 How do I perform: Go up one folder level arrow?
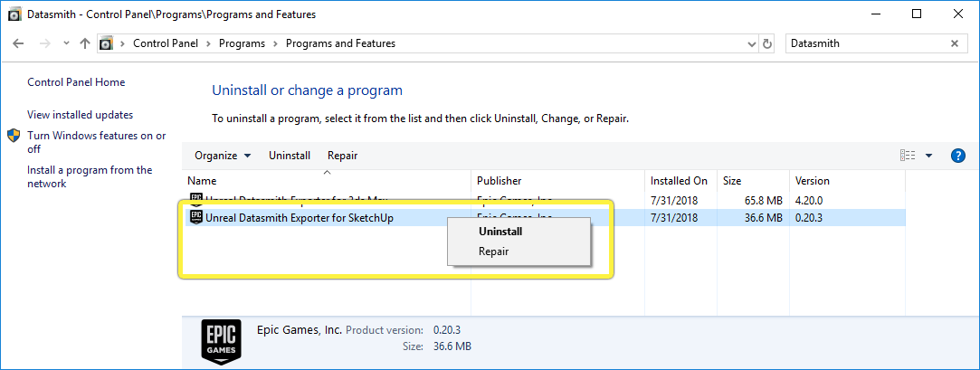click(x=86, y=43)
